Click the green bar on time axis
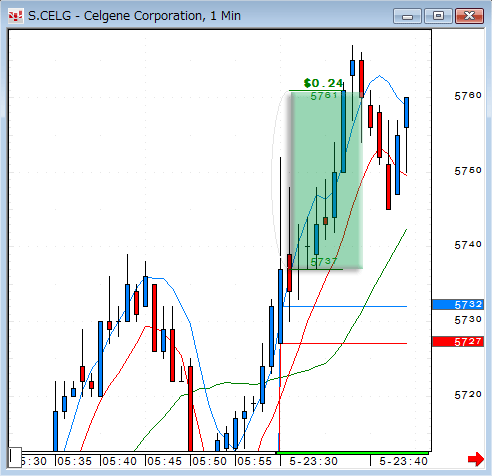This screenshot has height=476, width=492. click(352, 453)
